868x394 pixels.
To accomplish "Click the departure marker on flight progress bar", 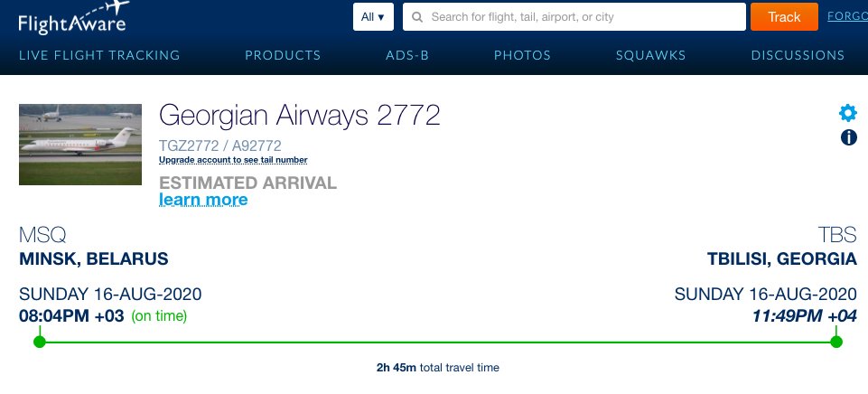I will (39, 342).
